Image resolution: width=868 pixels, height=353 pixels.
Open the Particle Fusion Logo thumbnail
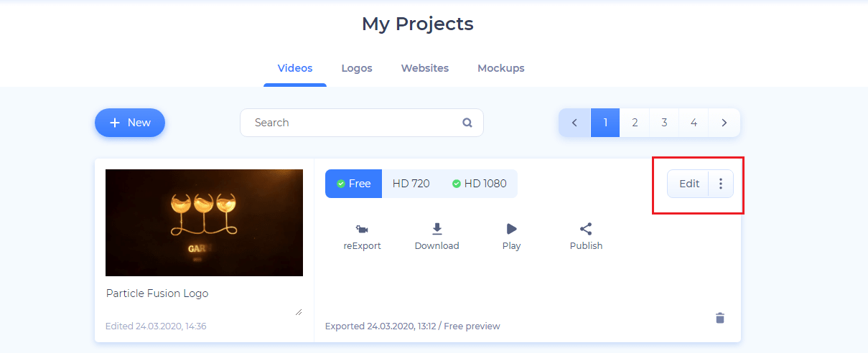point(204,222)
